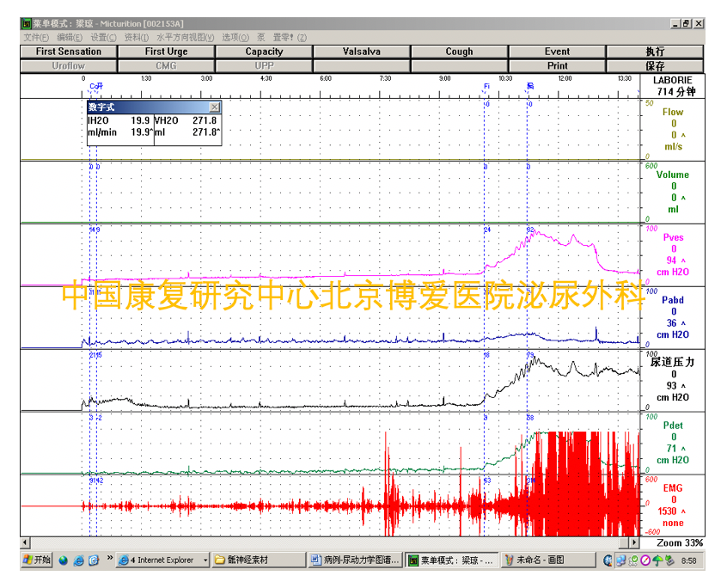This screenshot has width=727, height=588.
Task: Expand the quick launch overflow chevron
Action: coord(110,558)
